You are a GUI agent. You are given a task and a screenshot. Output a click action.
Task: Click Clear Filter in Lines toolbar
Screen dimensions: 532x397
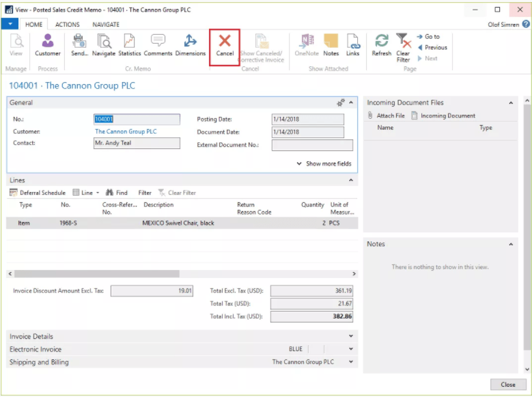[177, 193]
